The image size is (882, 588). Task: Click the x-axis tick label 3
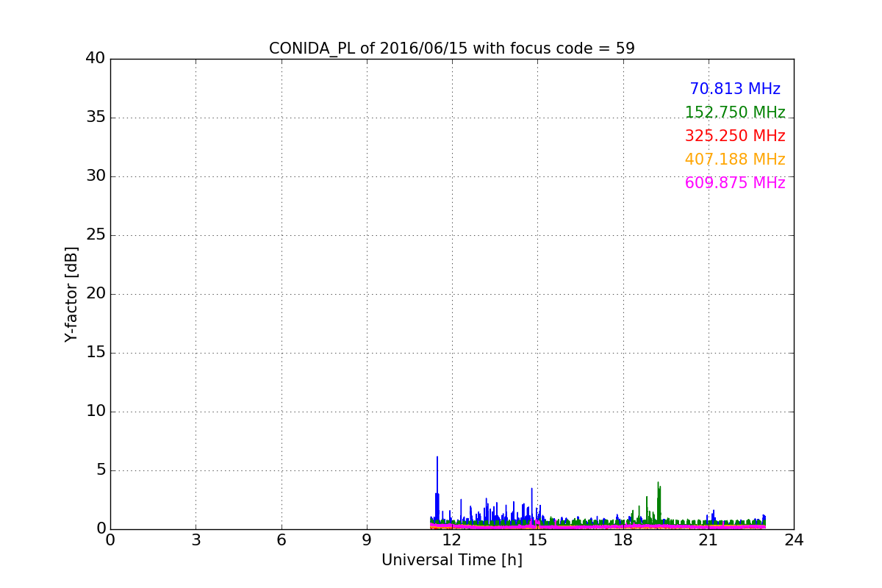(x=196, y=540)
